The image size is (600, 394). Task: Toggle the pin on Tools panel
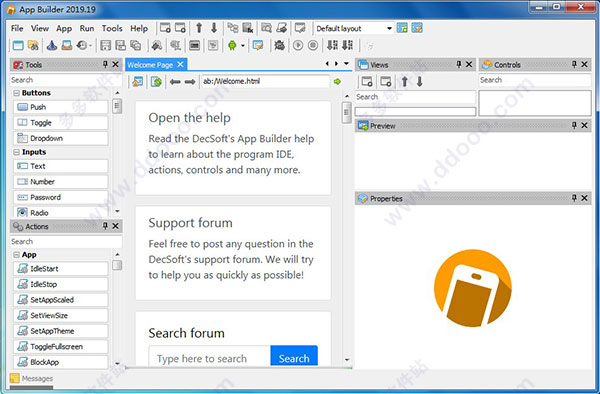coord(105,65)
